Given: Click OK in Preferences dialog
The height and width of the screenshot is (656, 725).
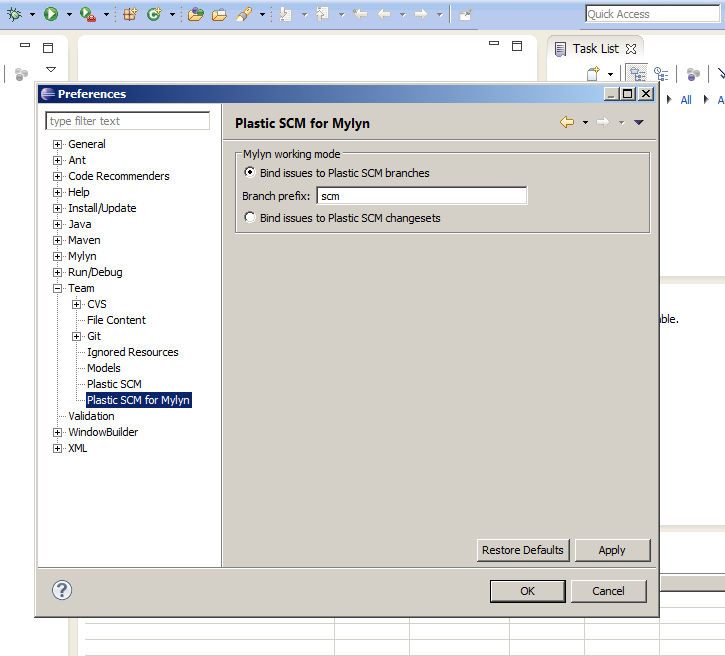Looking at the screenshot, I should [x=527, y=591].
